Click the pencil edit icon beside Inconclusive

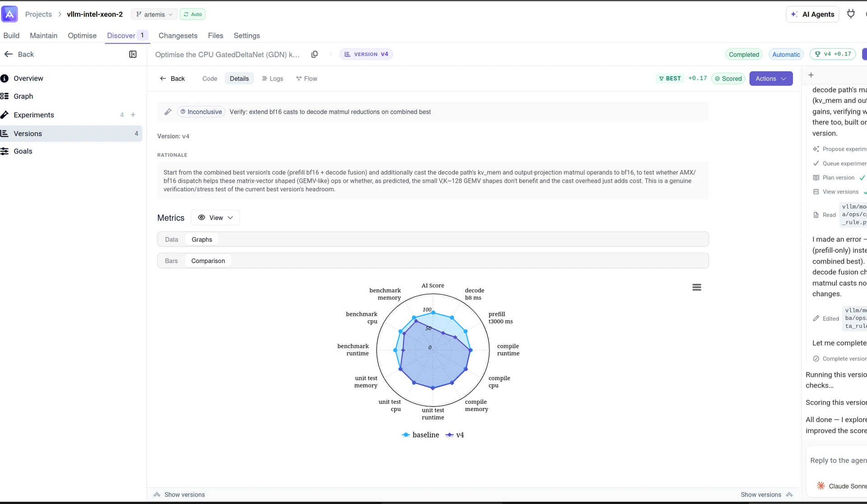coord(168,112)
